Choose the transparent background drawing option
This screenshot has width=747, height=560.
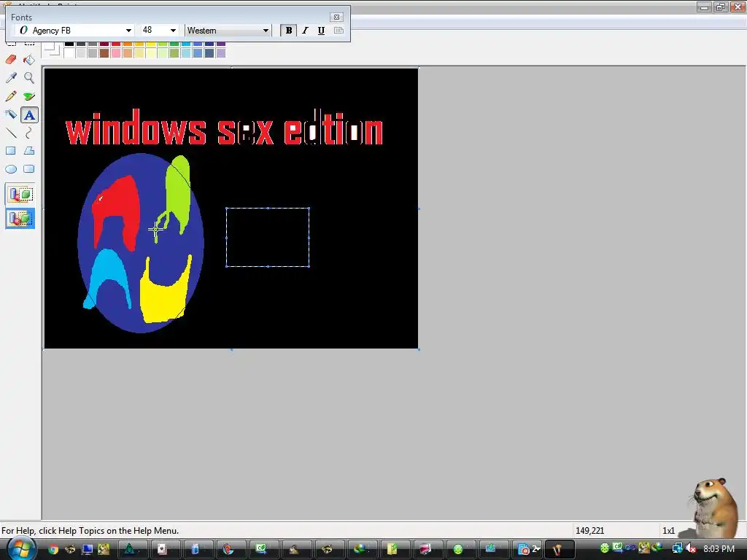pyautogui.click(x=20, y=219)
